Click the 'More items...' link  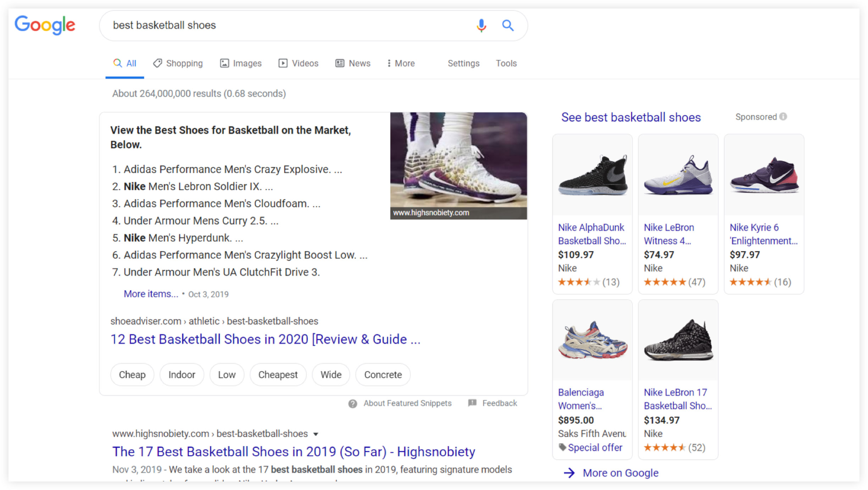tap(151, 294)
